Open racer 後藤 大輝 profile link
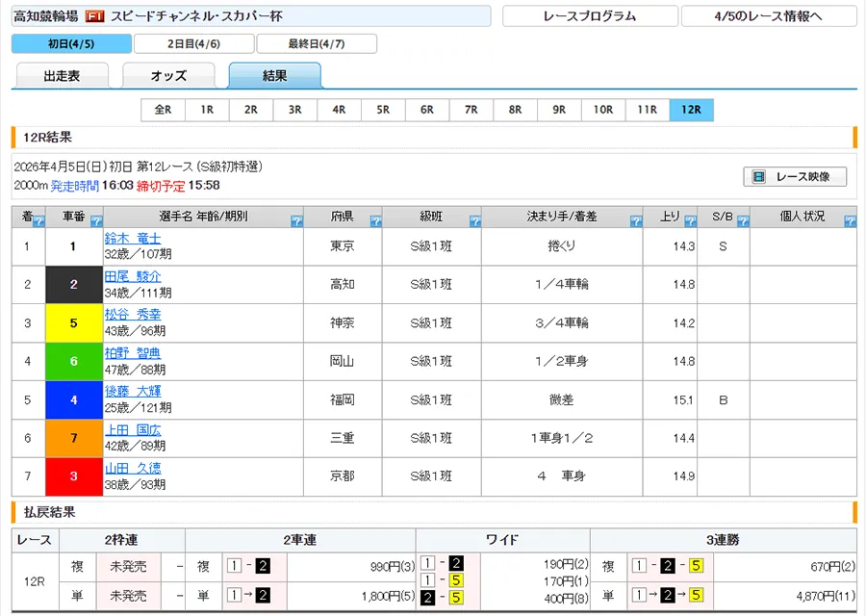This screenshot has height=616, width=866. [133, 391]
